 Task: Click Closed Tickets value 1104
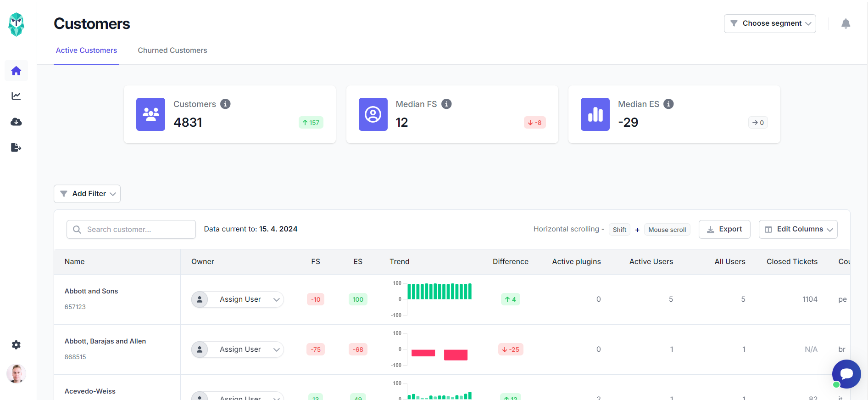(x=810, y=299)
